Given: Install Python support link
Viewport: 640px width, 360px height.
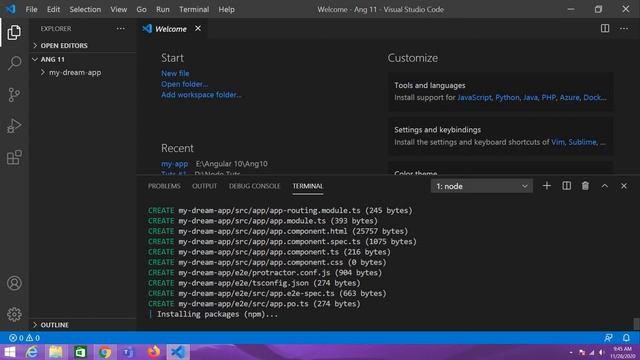Looking at the screenshot, I should [507, 98].
